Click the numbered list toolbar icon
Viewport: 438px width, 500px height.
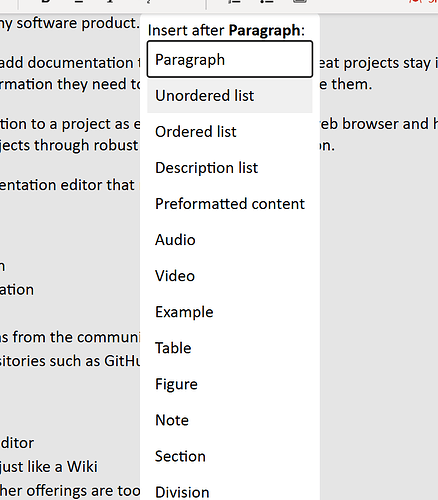(x=235, y=1)
